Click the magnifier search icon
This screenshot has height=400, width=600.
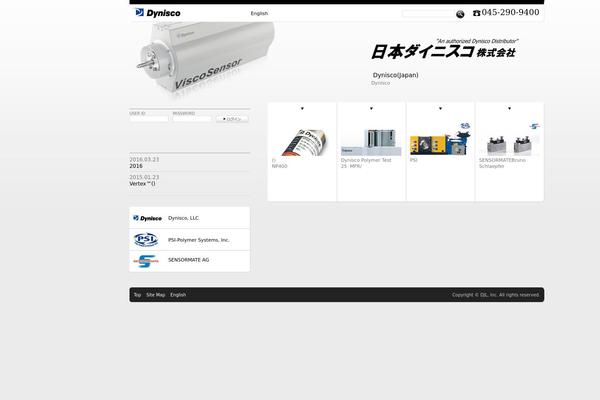460,14
